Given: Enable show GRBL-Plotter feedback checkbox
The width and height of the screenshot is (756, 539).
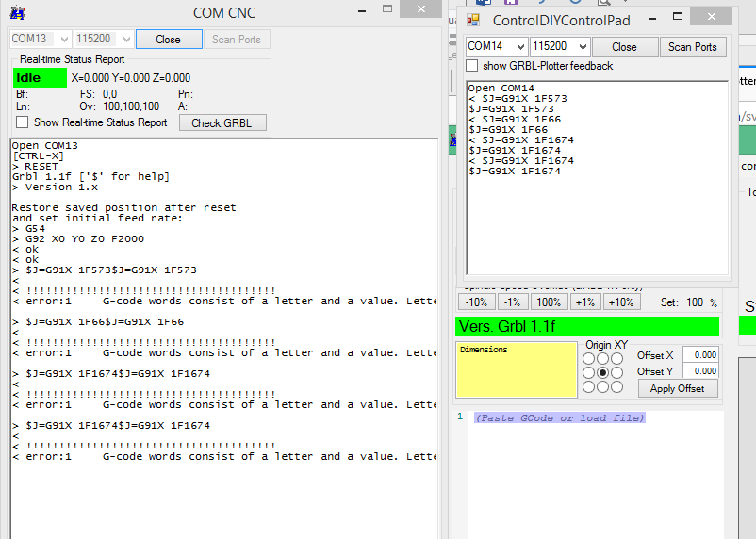Looking at the screenshot, I should (x=472, y=66).
